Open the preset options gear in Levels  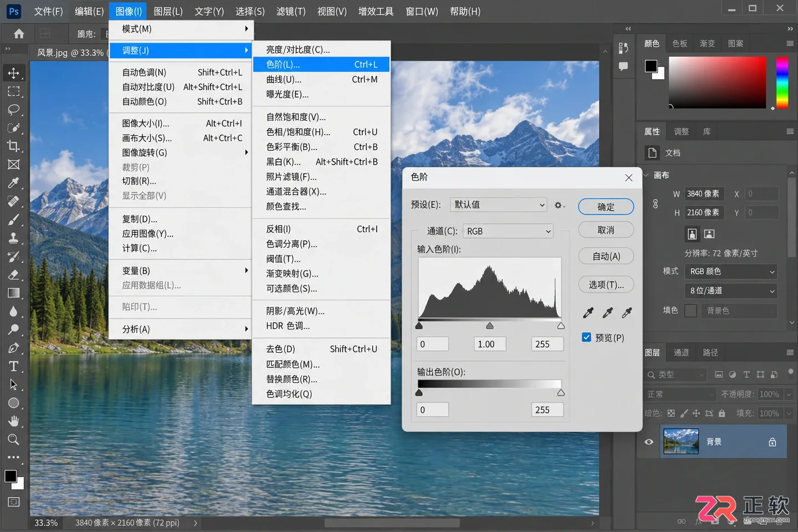[559, 205]
